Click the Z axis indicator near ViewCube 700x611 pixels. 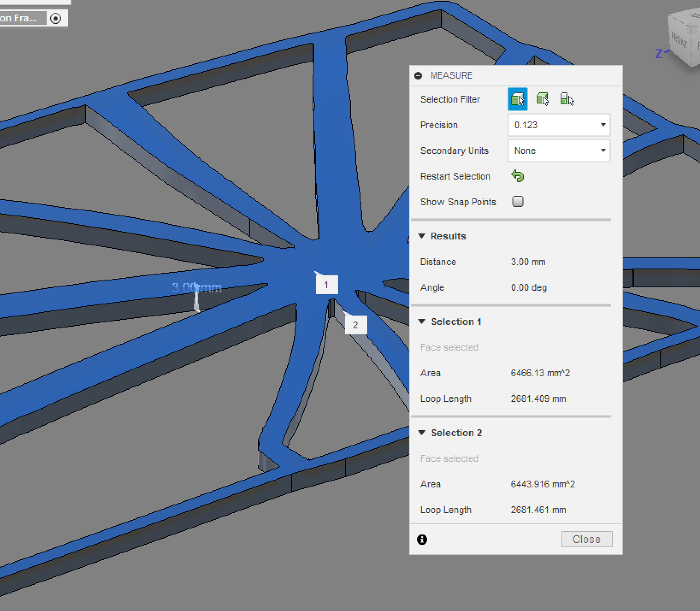(x=659, y=54)
